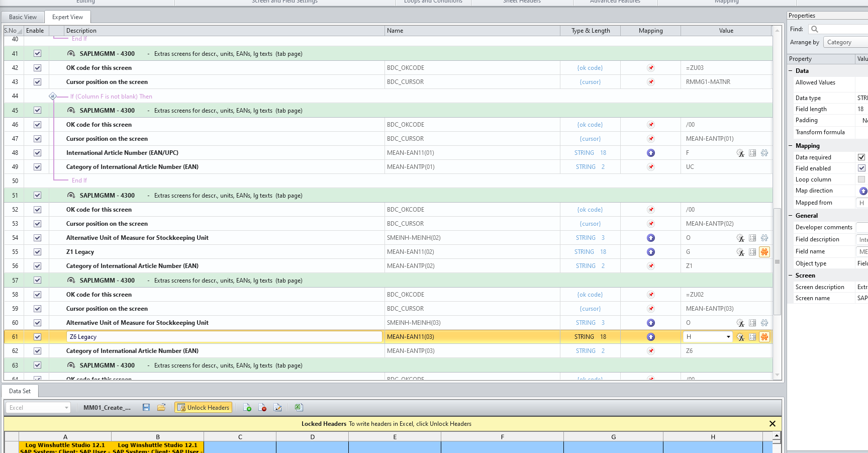Click the allowed values list icon in row 54
Viewport: 868px width, 453px height.
coord(752,238)
